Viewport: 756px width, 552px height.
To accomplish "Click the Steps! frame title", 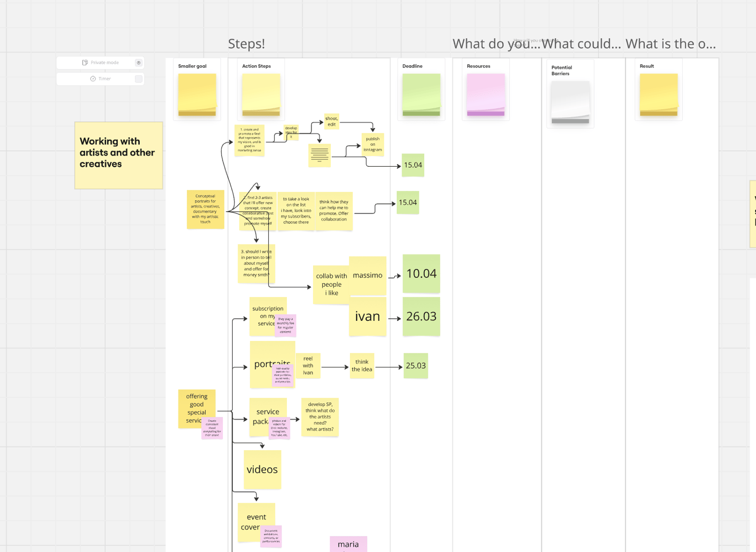I will click(246, 44).
